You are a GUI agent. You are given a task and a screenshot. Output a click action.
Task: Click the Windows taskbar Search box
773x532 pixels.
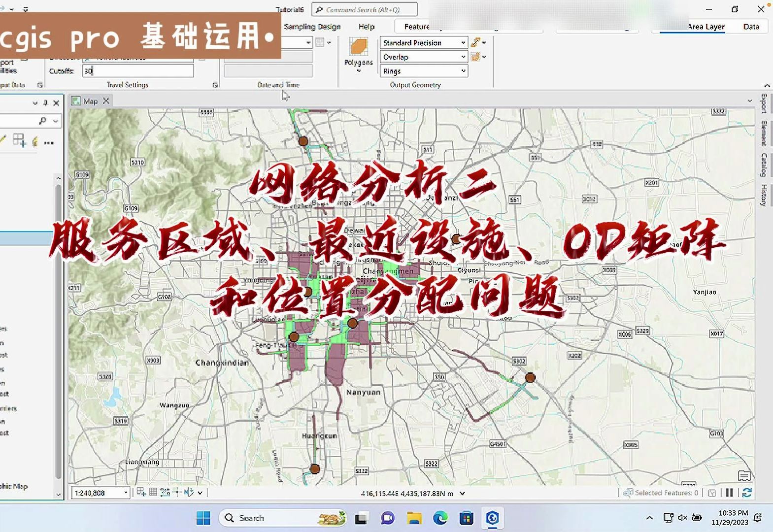[x=283, y=518]
